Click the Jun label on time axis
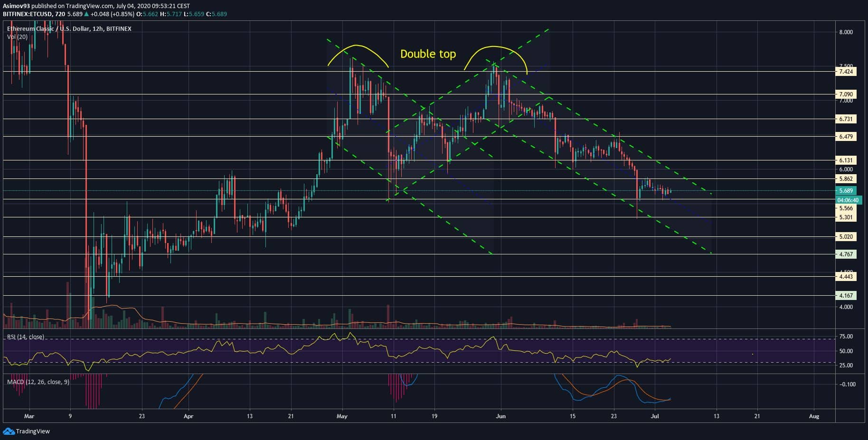This screenshot has height=440, width=868. 500,416
